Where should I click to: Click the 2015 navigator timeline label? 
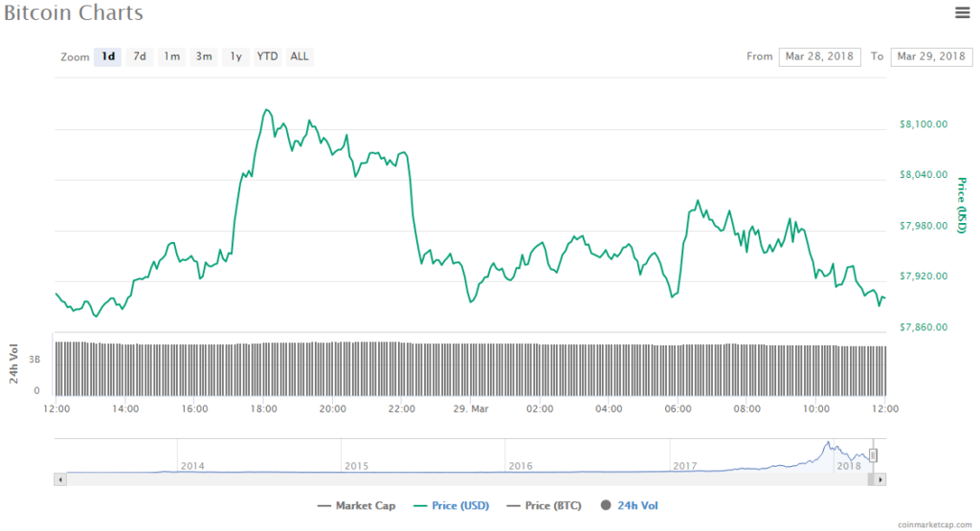[x=356, y=466]
